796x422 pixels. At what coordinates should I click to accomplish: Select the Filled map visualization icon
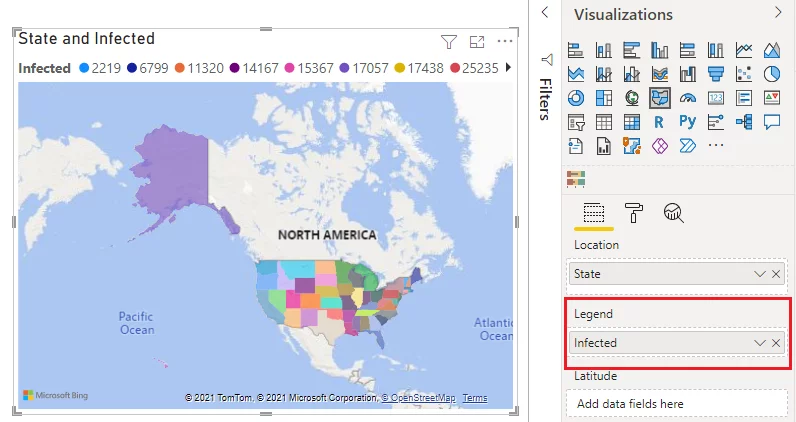tap(659, 98)
